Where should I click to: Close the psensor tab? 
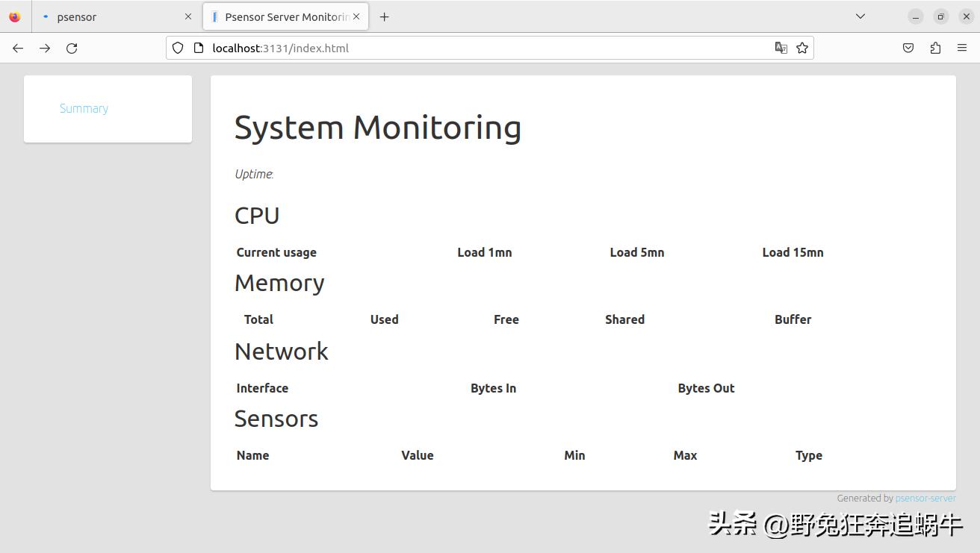click(189, 16)
